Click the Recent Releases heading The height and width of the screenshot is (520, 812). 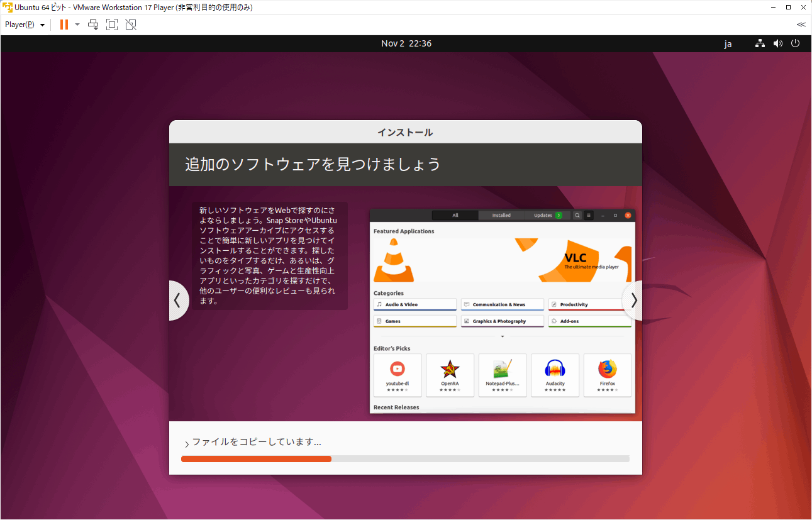tap(396, 407)
